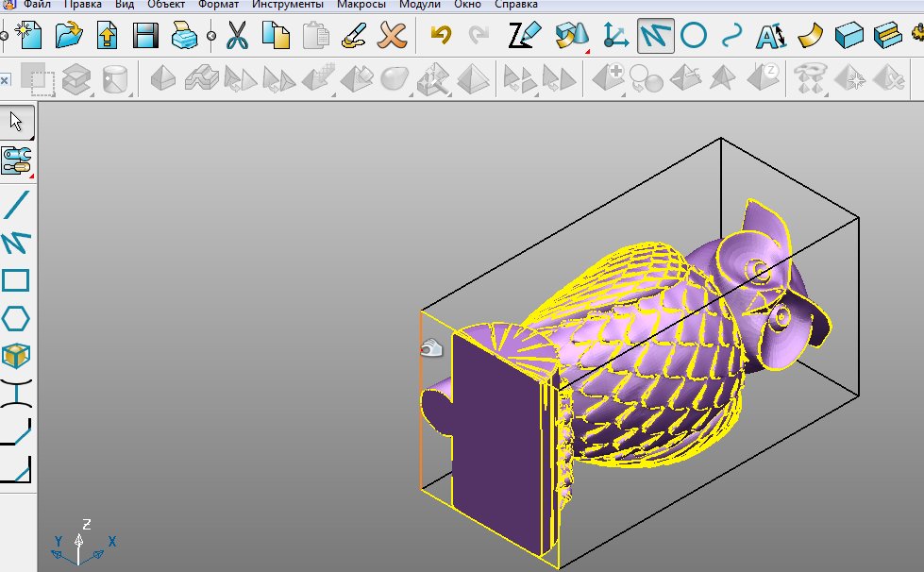
Task: Collapse the edit toolbar via handle before scissors
Action: 211,36
